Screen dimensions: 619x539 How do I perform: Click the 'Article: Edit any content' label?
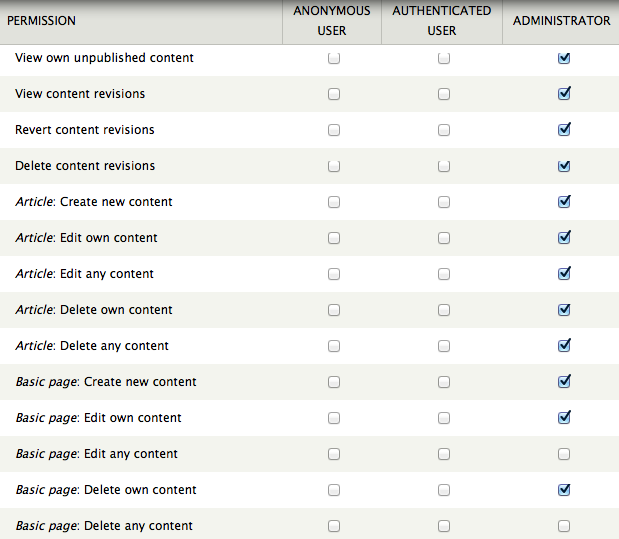(x=84, y=274)
